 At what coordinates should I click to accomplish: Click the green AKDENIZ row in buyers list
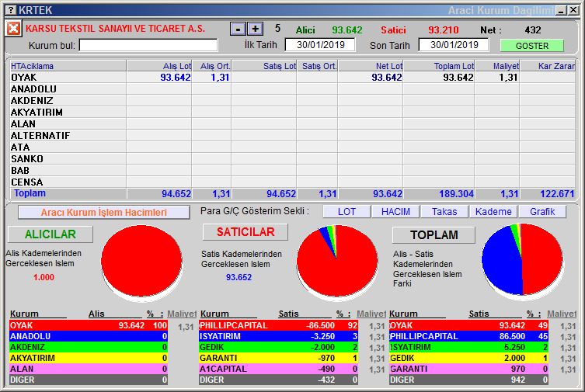(89, 347)
